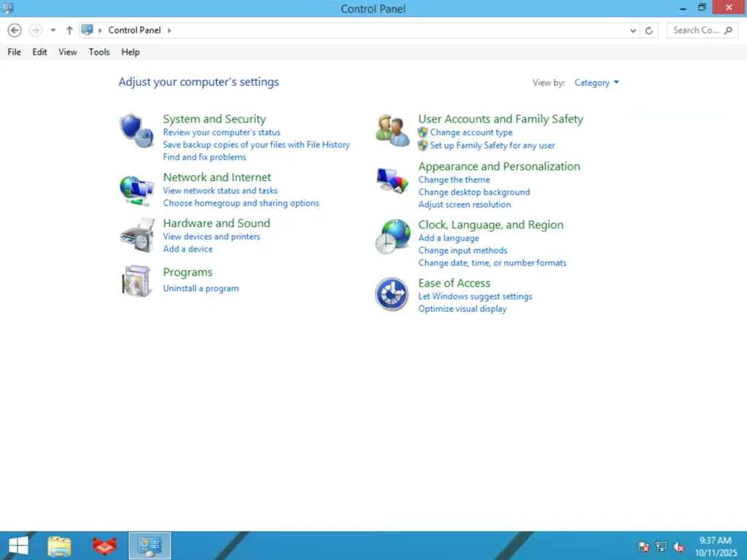Viewport: 747px width, 560px height.
Task: Click the title bar Control Panel system icon
Action: (7, 8)
